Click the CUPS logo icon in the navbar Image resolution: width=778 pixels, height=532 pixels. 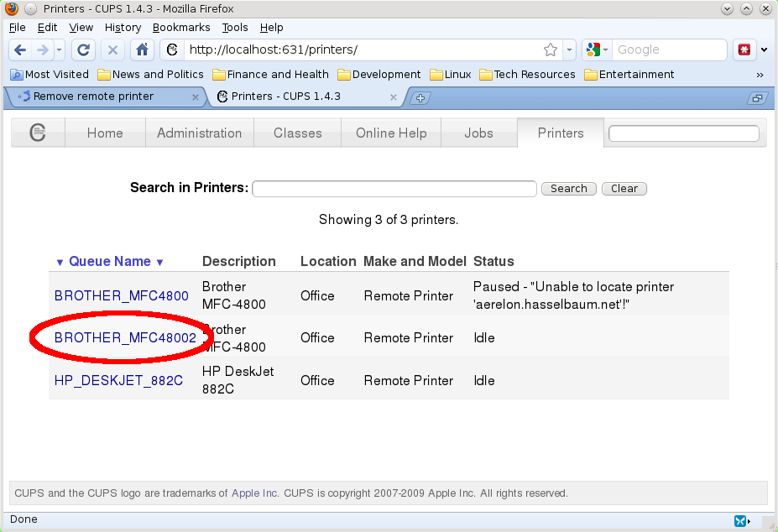pyautogui.click(x=38, y=133)
